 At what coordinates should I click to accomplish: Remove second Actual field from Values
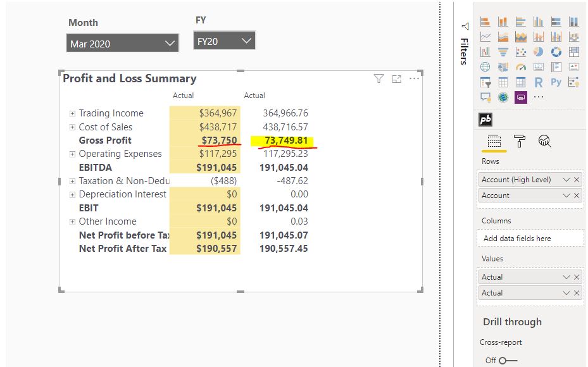pos(577,293)
